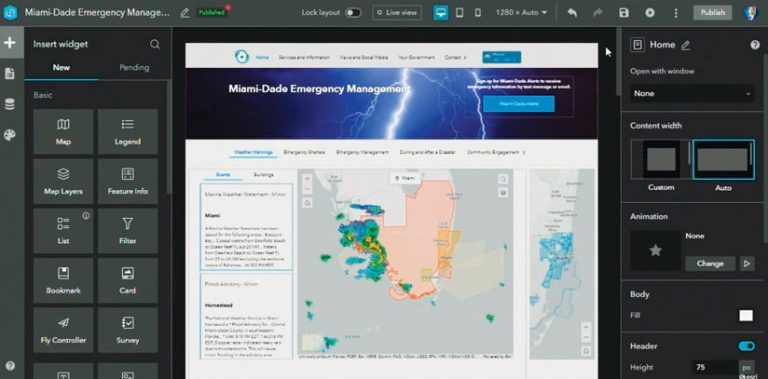
Task: Click the Publish button
Action: (x=713, y=13)
